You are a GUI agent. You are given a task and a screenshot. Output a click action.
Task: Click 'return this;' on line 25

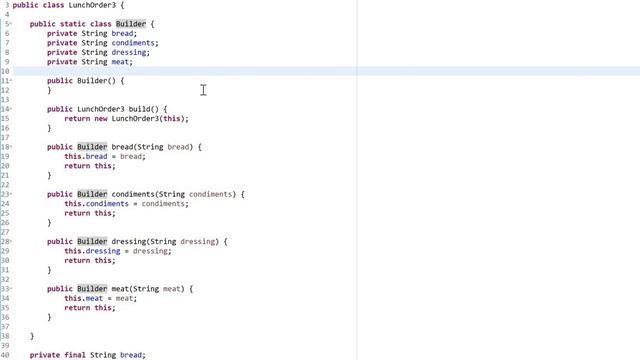(x=90, y=213)
